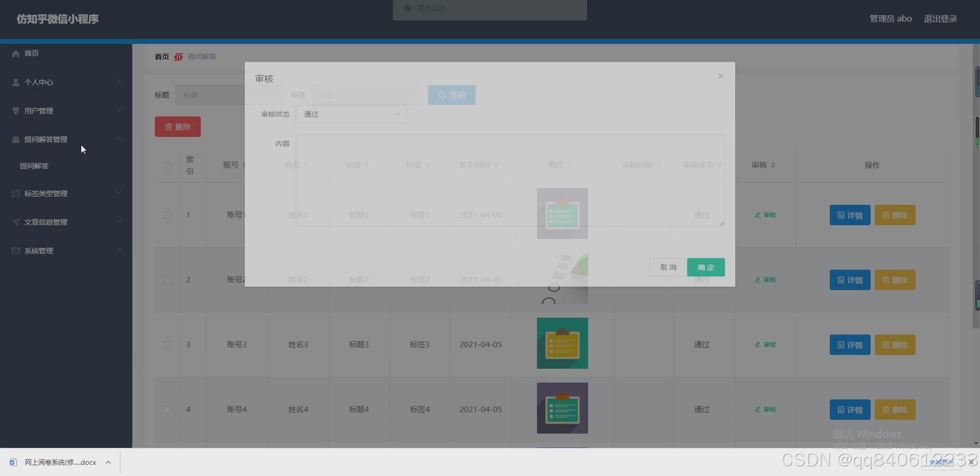Click the 标签3 cell in the table
980x476 pixels.
click(419, 345)
